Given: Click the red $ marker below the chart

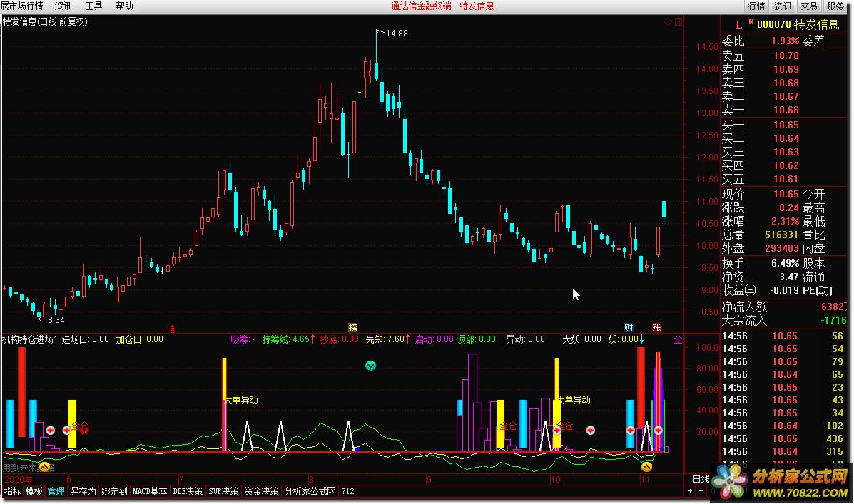Looking at the screenshot, I should 173,329.
